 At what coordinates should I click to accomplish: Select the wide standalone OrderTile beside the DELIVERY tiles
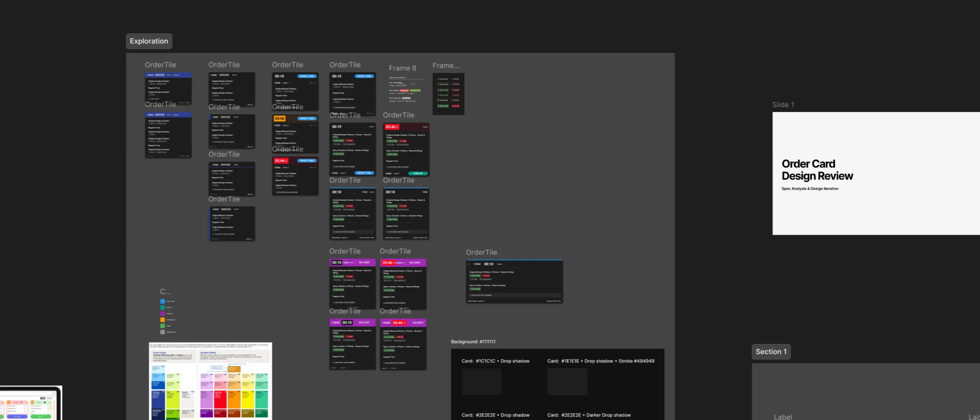(514, 282)
